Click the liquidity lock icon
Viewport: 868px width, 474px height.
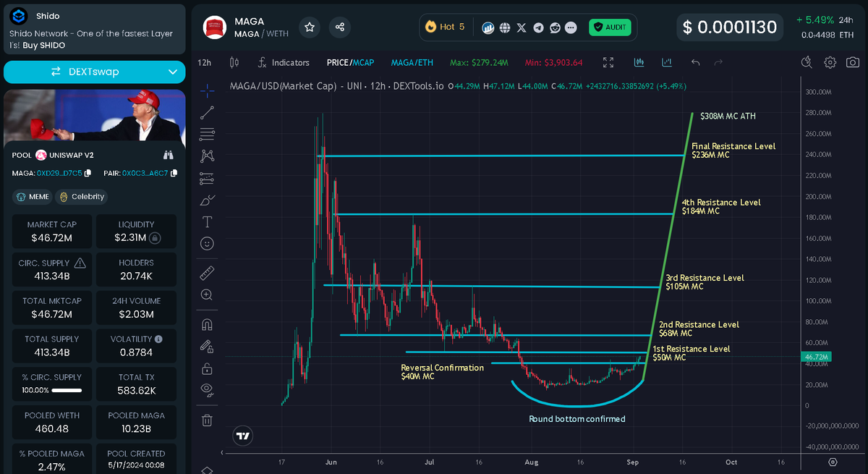tap(155, 237)
